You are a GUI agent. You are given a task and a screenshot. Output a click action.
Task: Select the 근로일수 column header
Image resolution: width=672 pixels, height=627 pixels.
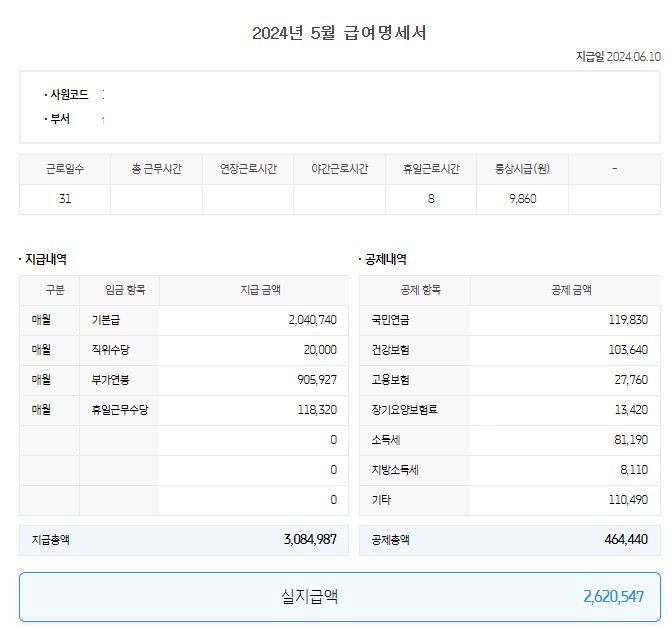click(65, 169)
